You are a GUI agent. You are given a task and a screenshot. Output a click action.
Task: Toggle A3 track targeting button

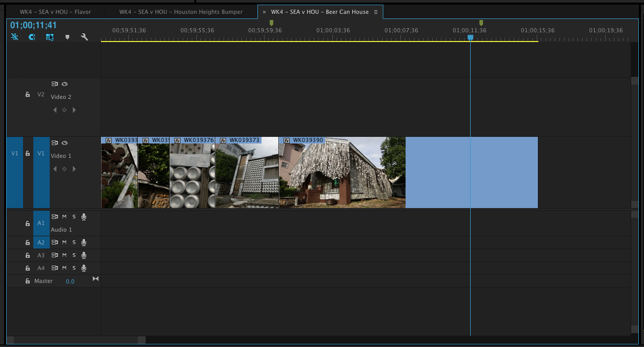coord(42,255)
